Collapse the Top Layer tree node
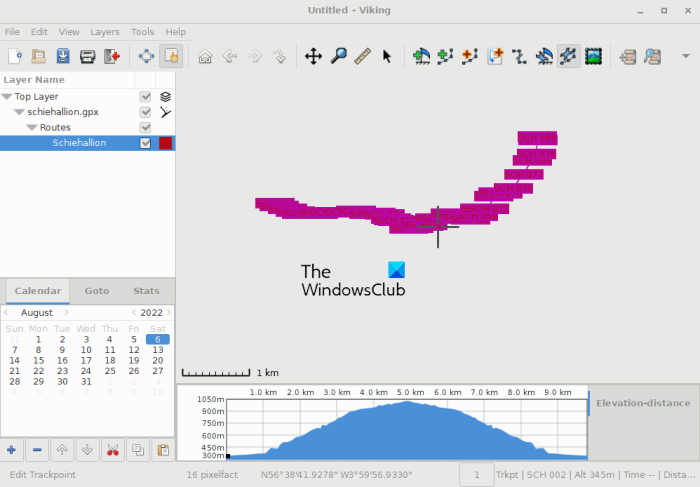This screenshot has height=487, width=700. 7,96
